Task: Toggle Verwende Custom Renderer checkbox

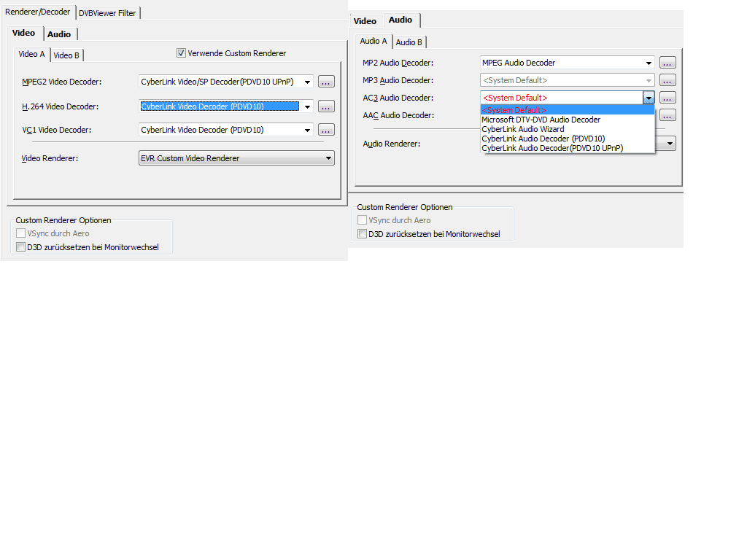Action: click(x=181, y=52)
